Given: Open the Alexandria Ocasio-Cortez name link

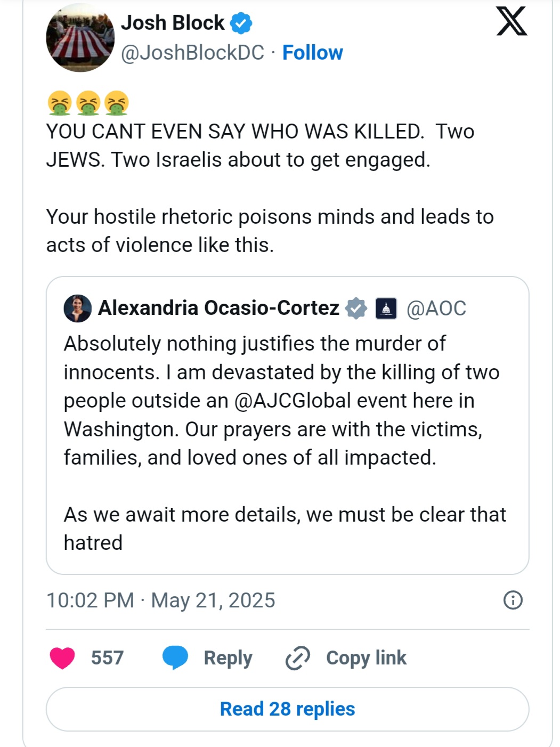Looking at the screenshot, I should tap(218, 308).
